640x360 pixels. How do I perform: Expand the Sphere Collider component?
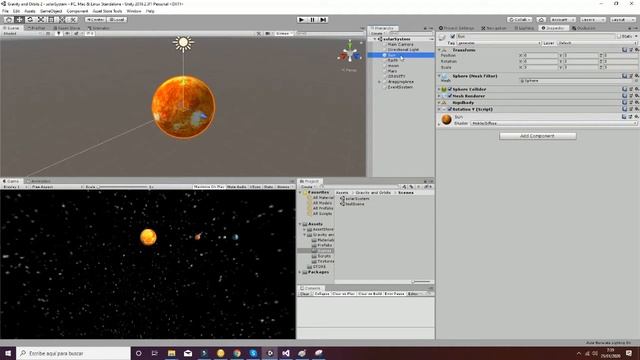tap(440, 89)
